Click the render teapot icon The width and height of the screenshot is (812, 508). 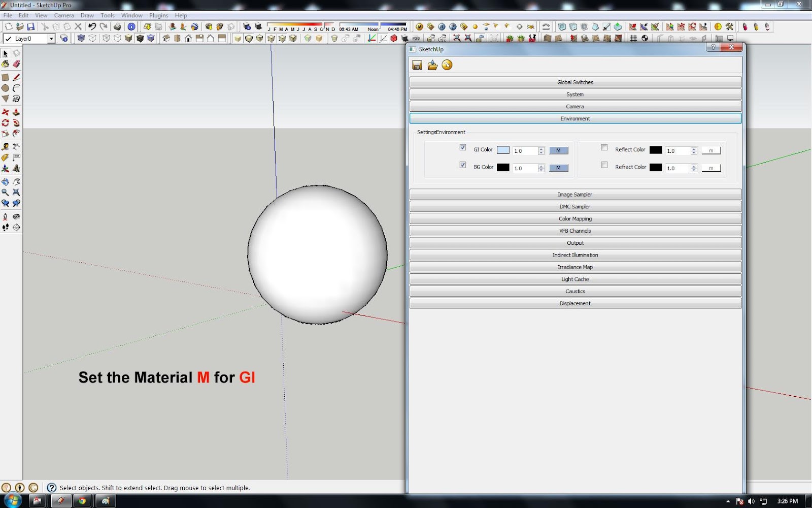click(447, 65)
